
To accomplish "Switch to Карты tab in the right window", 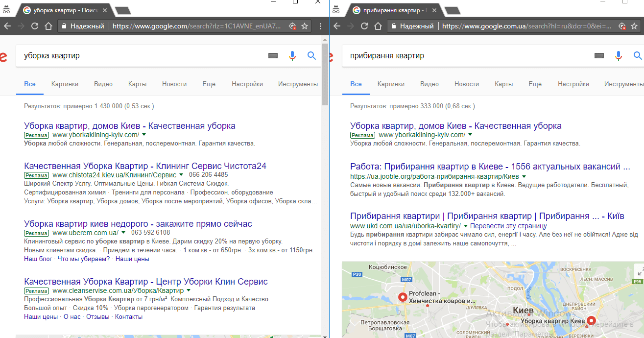I will click(503, 84).
